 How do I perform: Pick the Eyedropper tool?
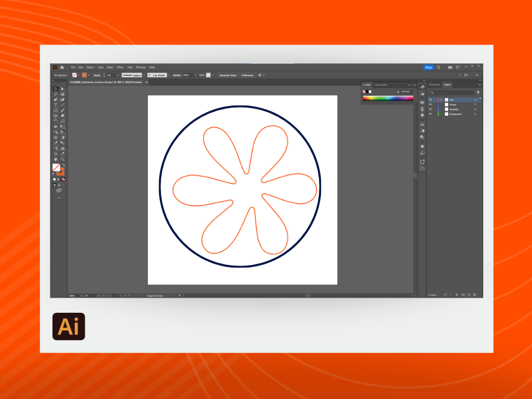(56, 143)
